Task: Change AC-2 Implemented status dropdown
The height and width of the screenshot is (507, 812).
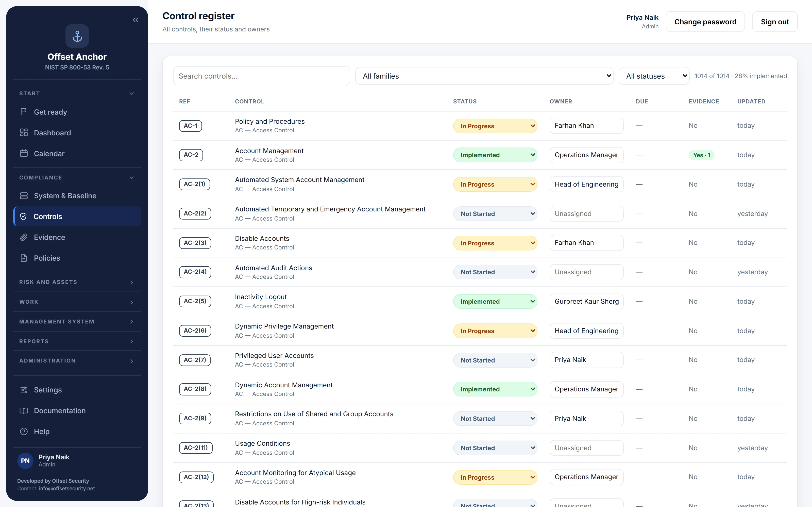Action: 495,155
